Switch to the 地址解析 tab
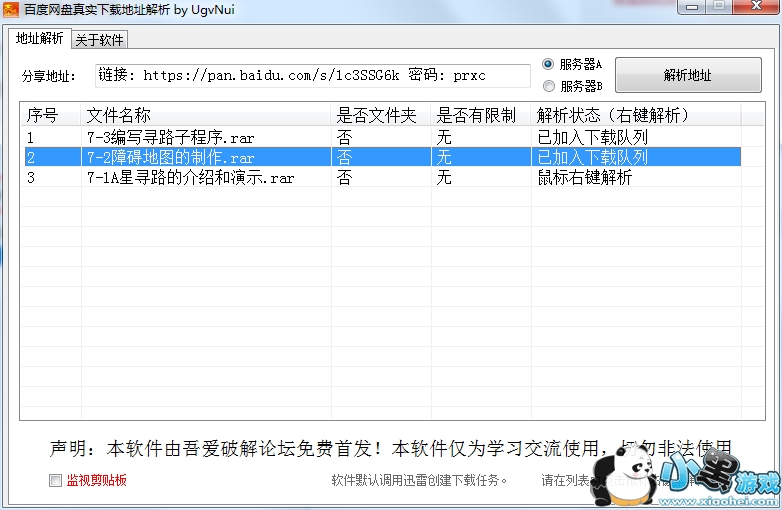Viewport: 782px width, 510px height. [39, 38]
